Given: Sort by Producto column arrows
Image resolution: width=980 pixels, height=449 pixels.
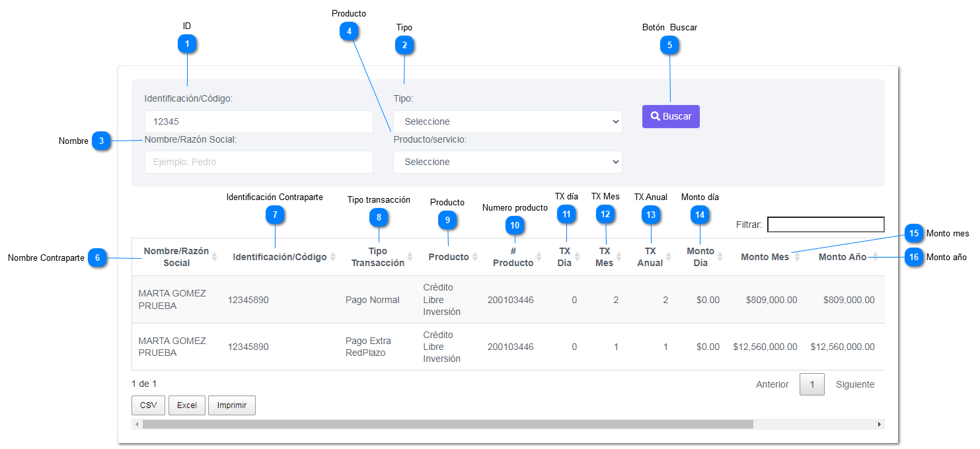Looking at the screenshot, I should coord(474,257).
